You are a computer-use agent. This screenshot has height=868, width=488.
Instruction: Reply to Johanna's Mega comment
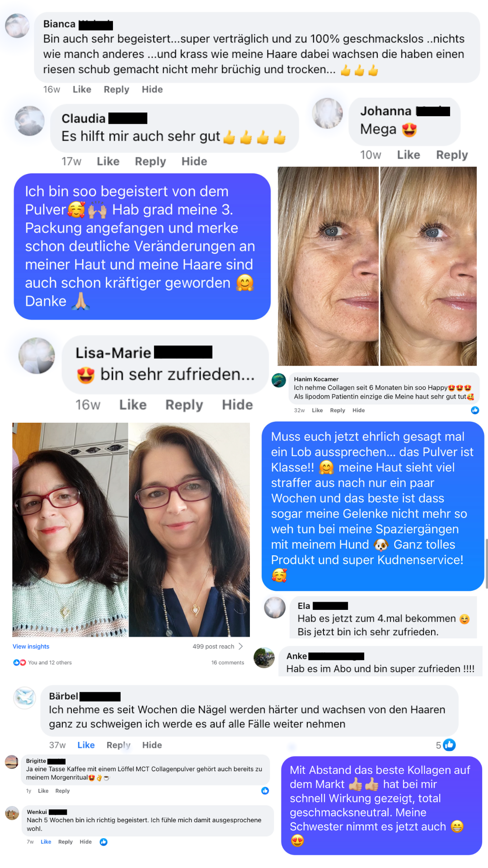click(452, 155)
